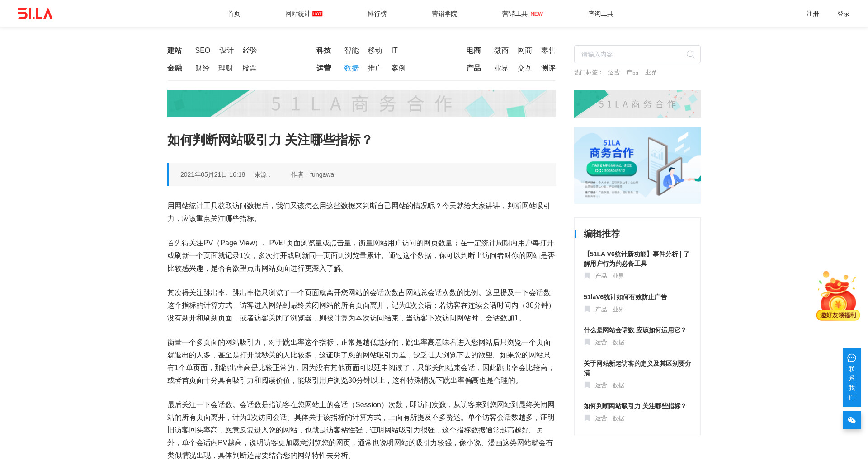
Task: Open the 网站统计 menu item
Action: (x=298, y=14)
